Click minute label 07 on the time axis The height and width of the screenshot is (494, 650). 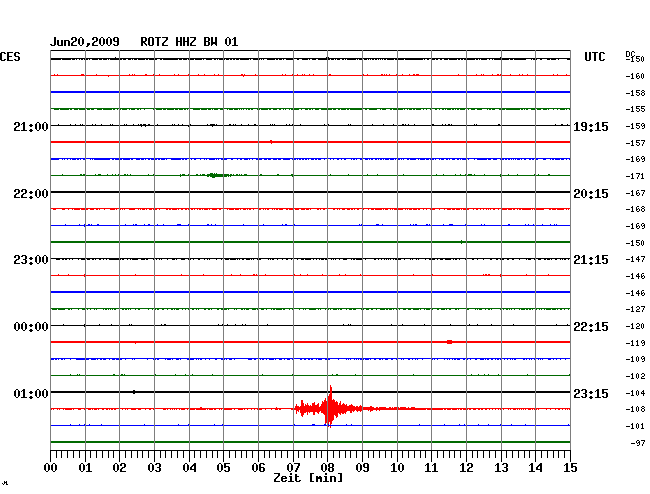point(293,468)
